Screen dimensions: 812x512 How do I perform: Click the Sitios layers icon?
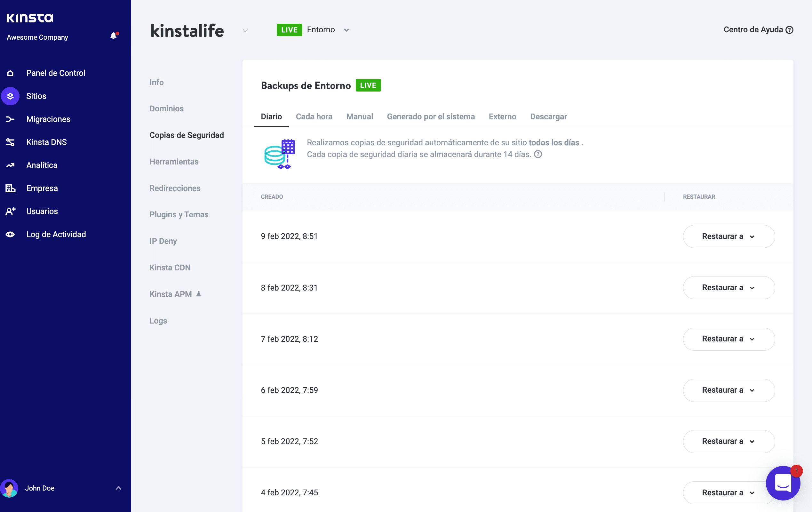coord(11,96)
